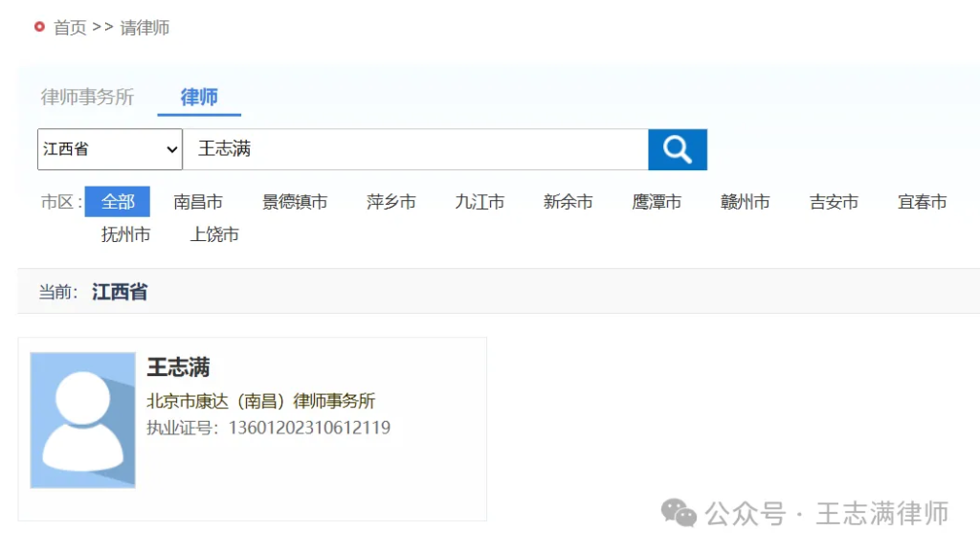Select the 律师 tab
Screen dimensions: 980x553
tap(198, 97)
